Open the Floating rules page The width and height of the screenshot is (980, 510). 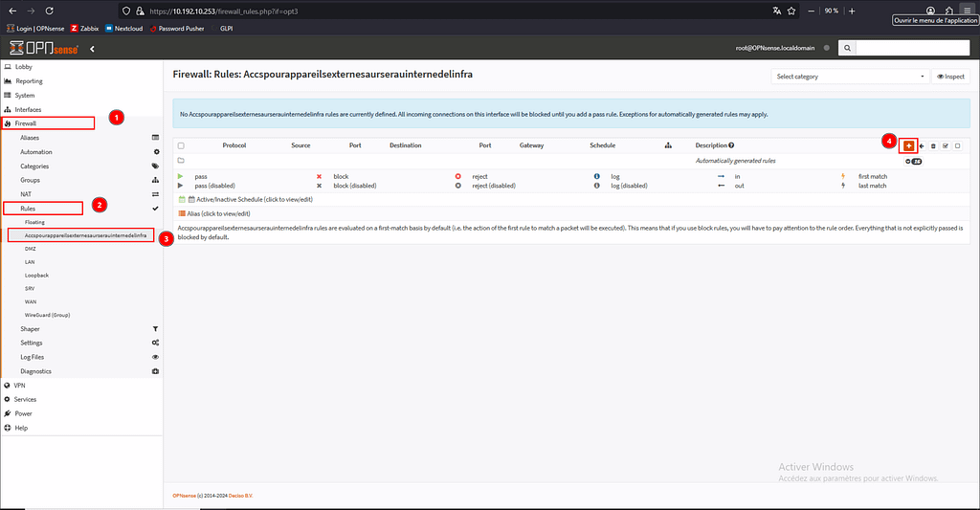click(34, 222)
